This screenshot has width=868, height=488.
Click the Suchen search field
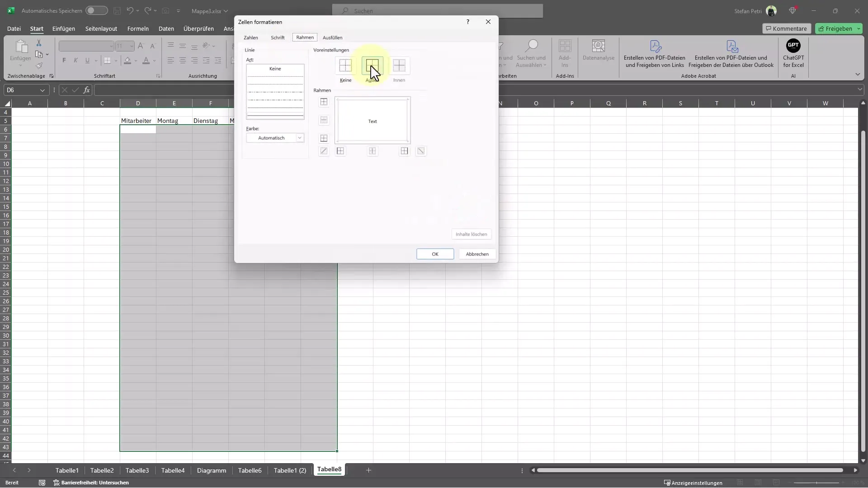coord(438,11)
